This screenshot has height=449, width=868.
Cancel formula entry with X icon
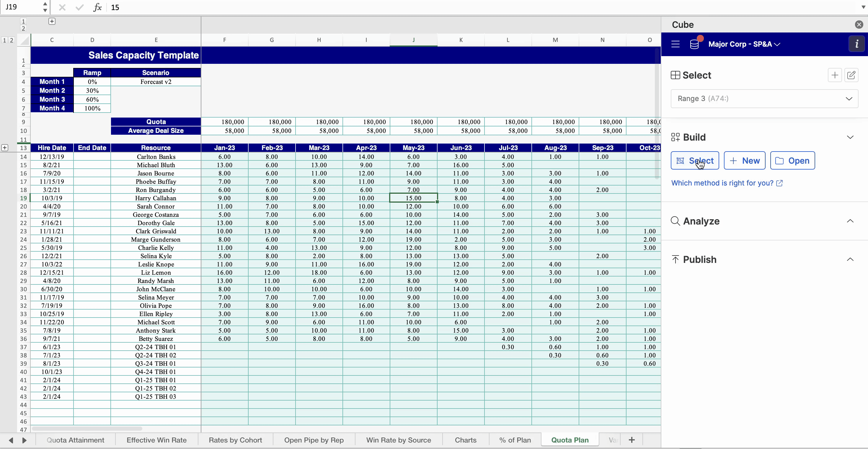[62, 7]
